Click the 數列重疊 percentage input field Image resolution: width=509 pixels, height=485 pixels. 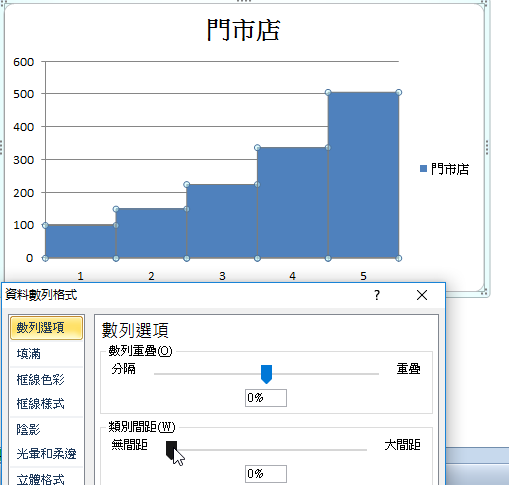pos(266,398)
